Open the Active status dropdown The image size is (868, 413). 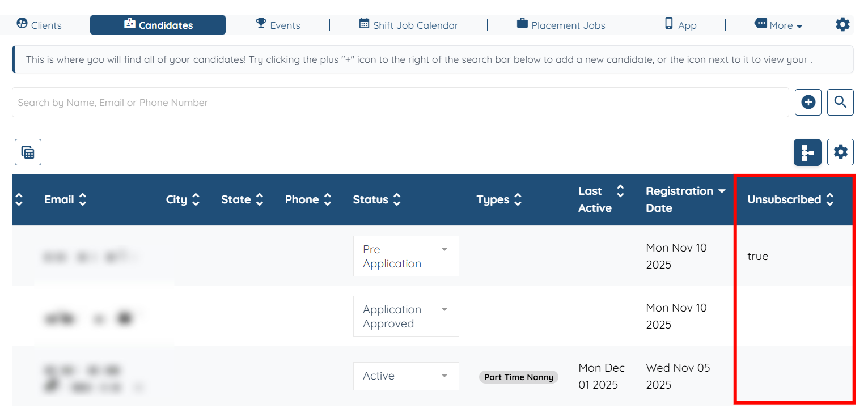tap(406, 376)
